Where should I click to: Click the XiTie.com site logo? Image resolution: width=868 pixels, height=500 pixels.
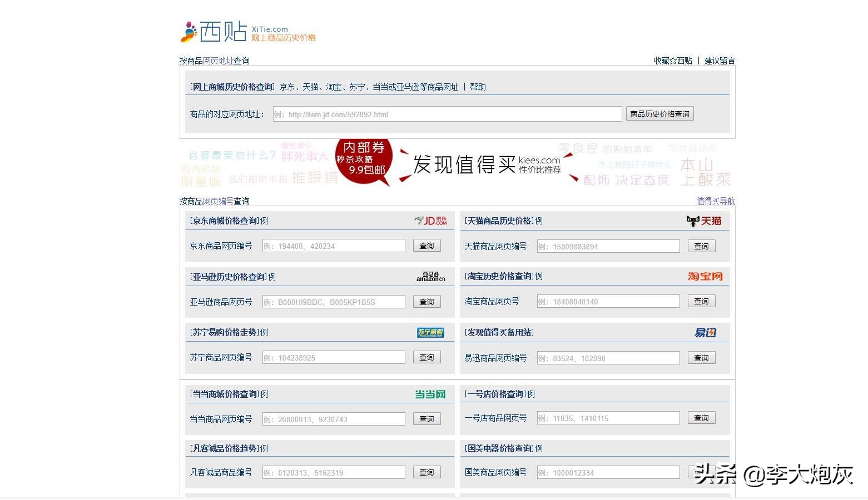(x=249, y=32)
